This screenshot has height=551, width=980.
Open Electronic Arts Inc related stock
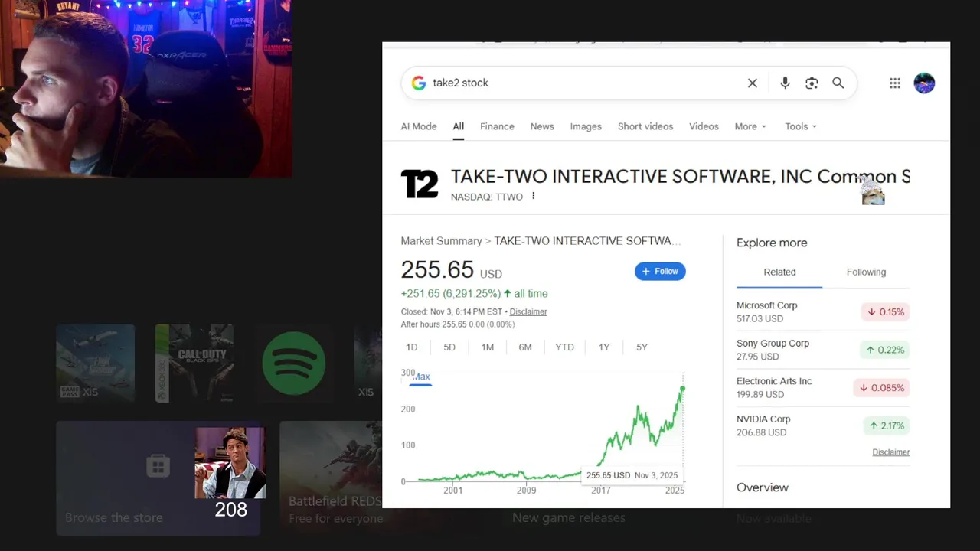pos(823,387)
